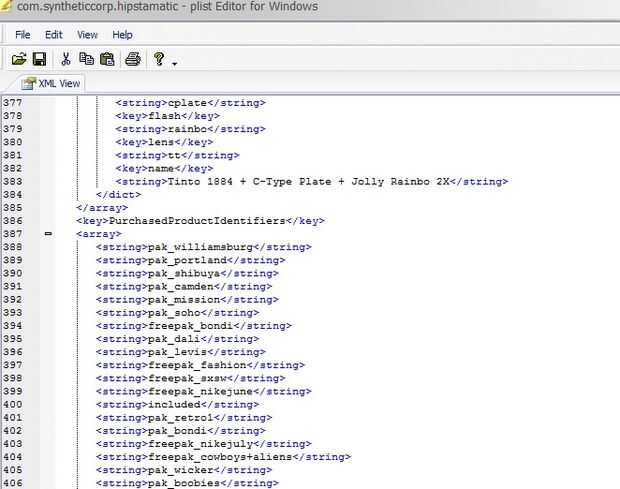620x489 pixels.
Task: Select the freepak_bondi string line
Action: [x=194, y=326]
